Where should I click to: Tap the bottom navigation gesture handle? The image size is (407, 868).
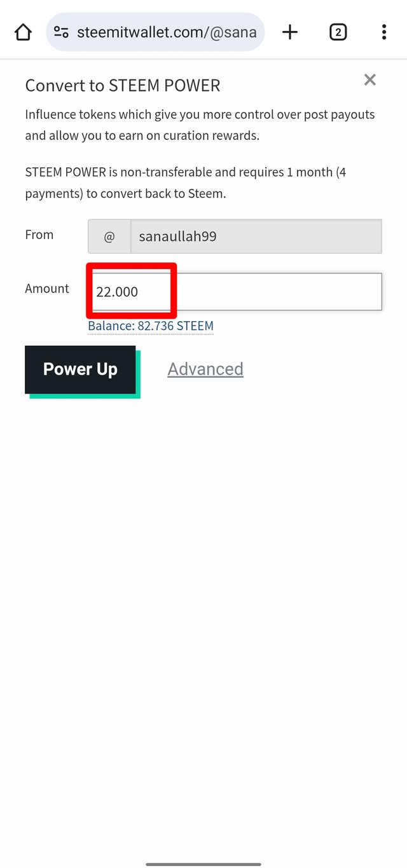coord(203,864)
